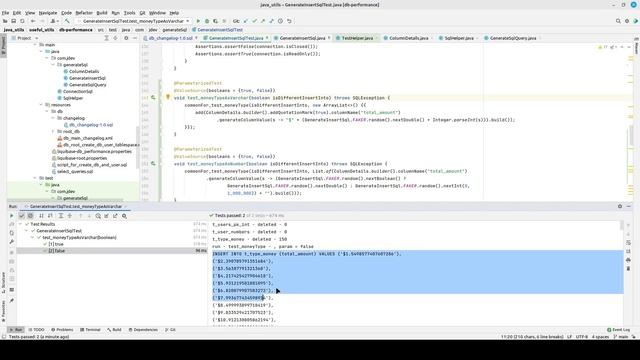Export test results icon
The height and width of the screenshot is (360, 640).
(115, 216)
